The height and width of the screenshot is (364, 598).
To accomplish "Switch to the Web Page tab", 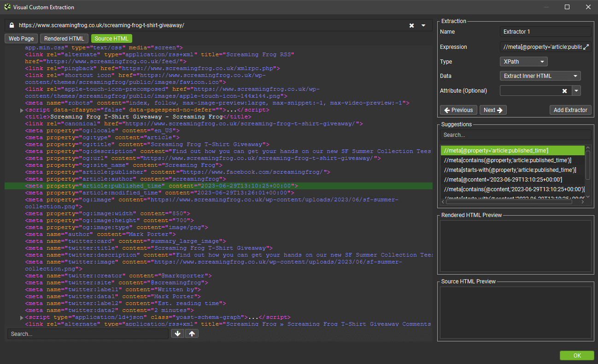I will coord(21,39).
